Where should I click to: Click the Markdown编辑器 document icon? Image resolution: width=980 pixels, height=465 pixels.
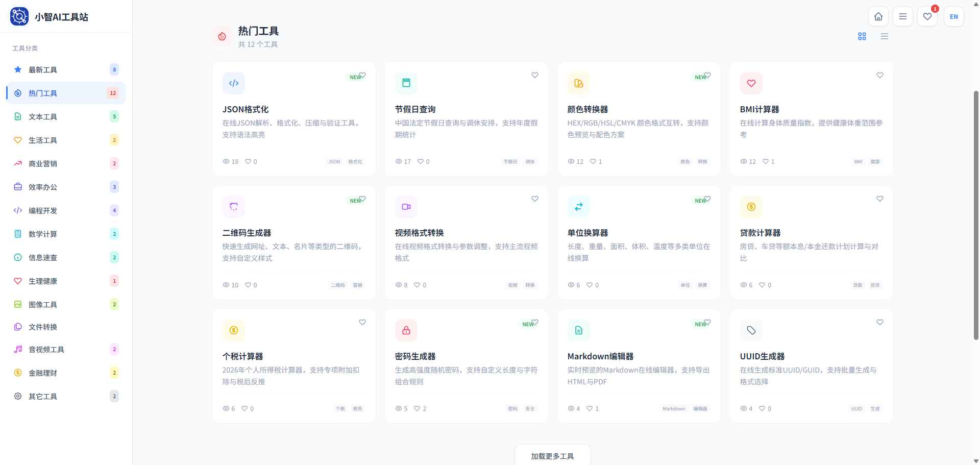coord(579,330)
